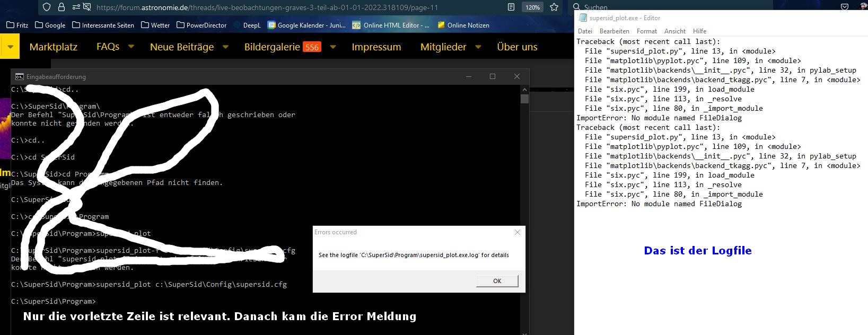Open the Format menu in the Editor

(x=647, y=31)
